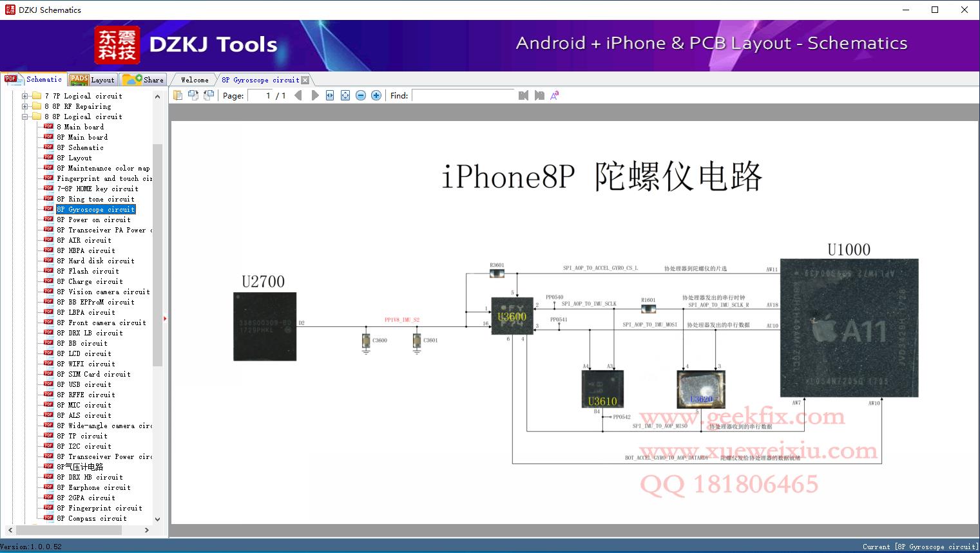Collapse the 8P Logical circuit folder
The height and width of the screenshot is (553, 980).
[x=24, y=117]
